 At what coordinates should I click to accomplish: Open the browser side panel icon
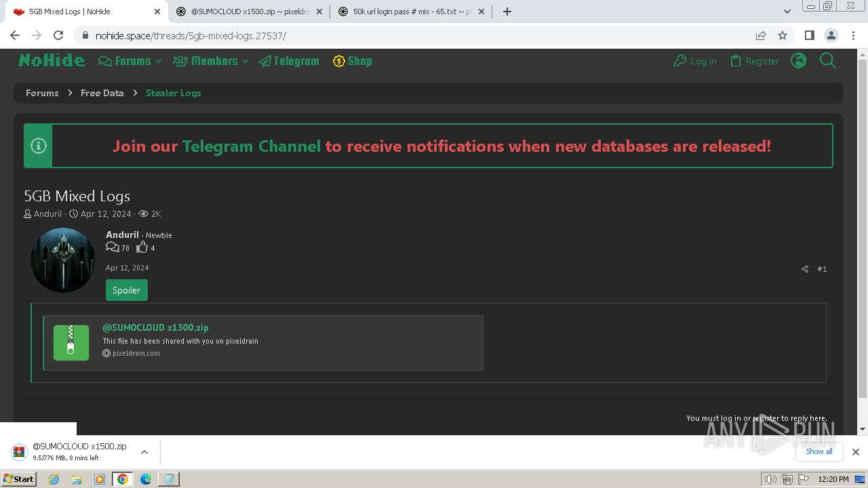click(x=809, y=35)
